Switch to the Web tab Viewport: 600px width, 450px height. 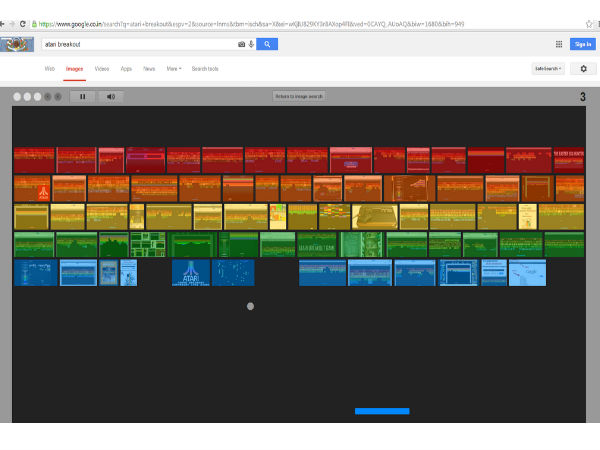tap(50, 69)
